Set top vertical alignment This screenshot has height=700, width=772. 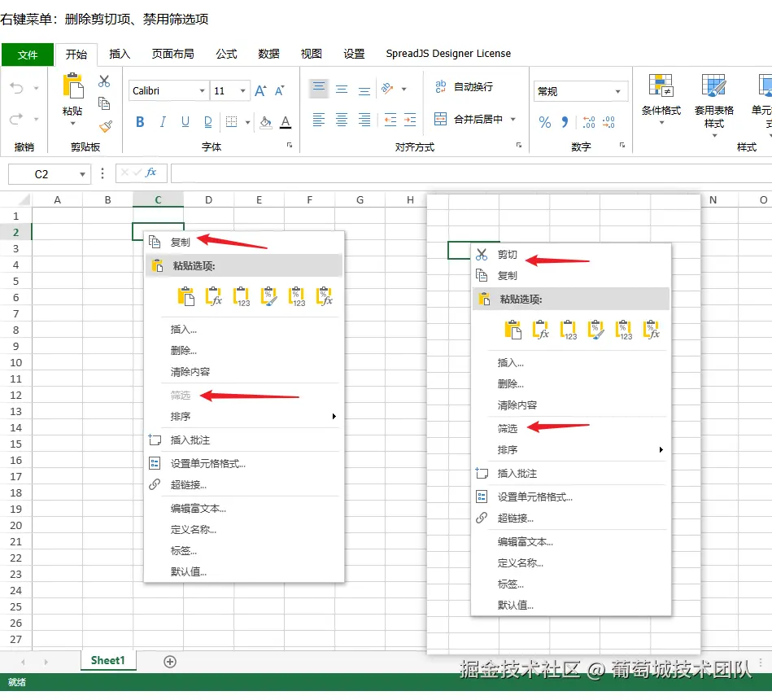point(319,89)
